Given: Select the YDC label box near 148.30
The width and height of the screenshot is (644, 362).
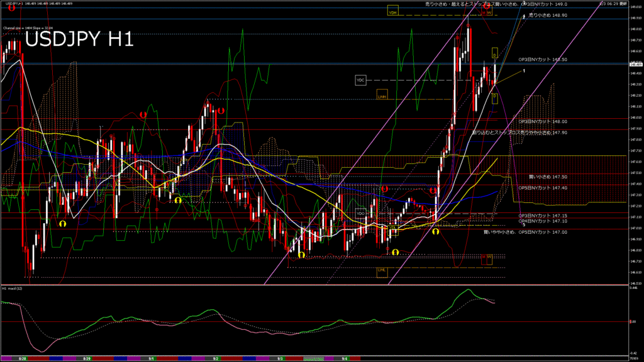Looking at the screenshot, I should pyautogui.click(x=360, y=80).
